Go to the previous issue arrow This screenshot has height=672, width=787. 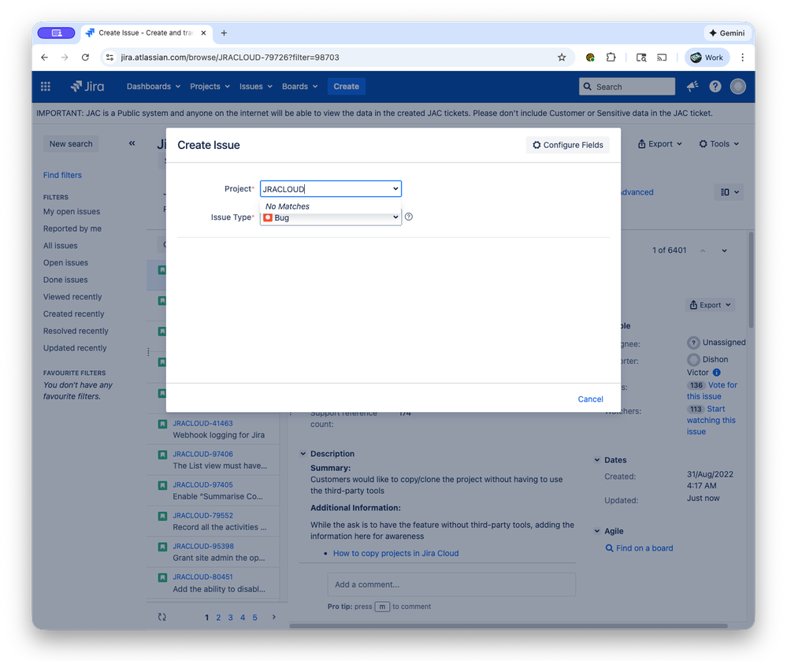pyautogui.click(x=703, y=251)
